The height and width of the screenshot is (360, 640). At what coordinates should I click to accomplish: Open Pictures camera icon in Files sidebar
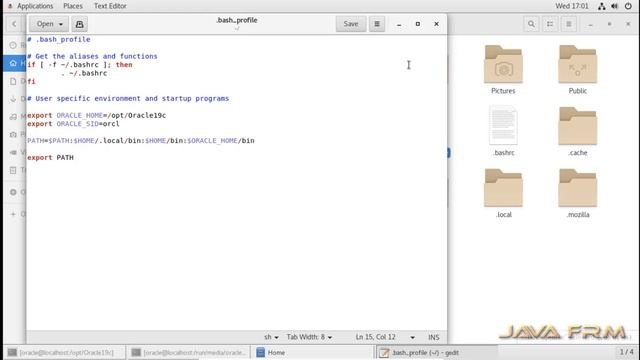13,134
